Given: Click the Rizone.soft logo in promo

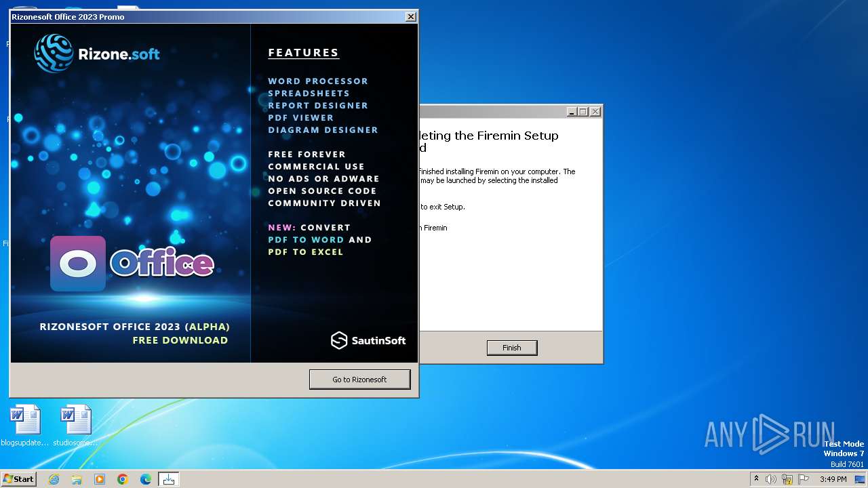Looking at the screenshot, I should (x=98, y=54).
